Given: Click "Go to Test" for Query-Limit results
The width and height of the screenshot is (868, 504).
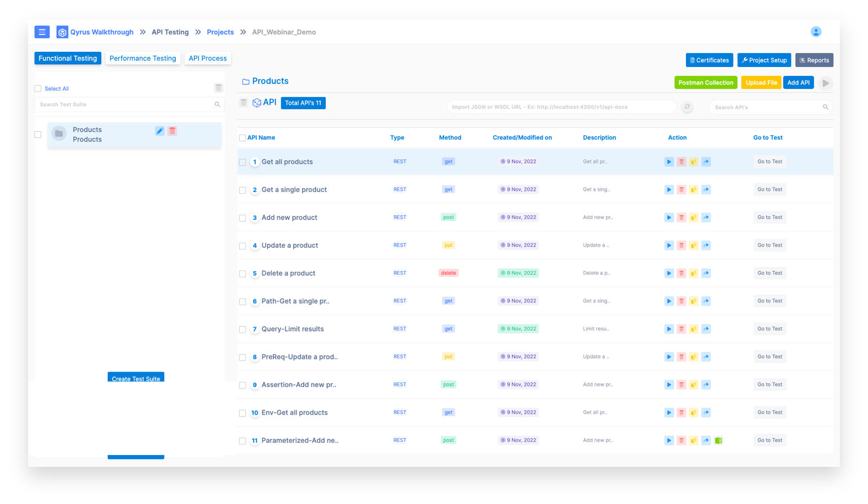Looking at the screenshot, I should tap(770, 329).
